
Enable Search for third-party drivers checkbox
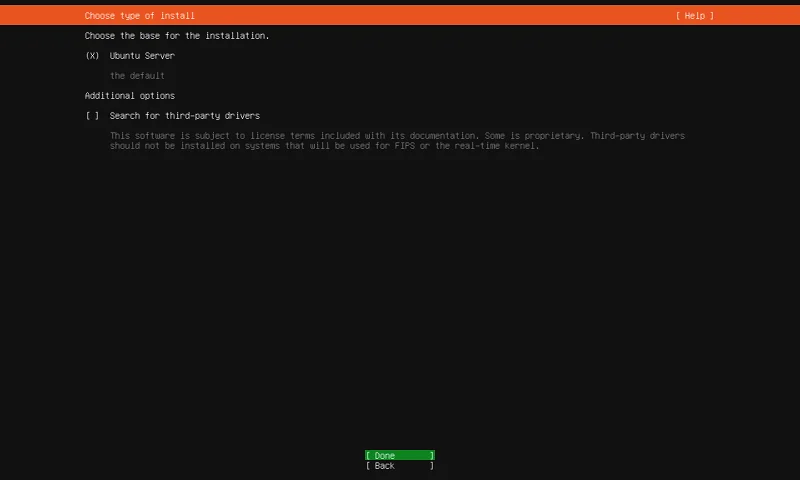point(92,116)
